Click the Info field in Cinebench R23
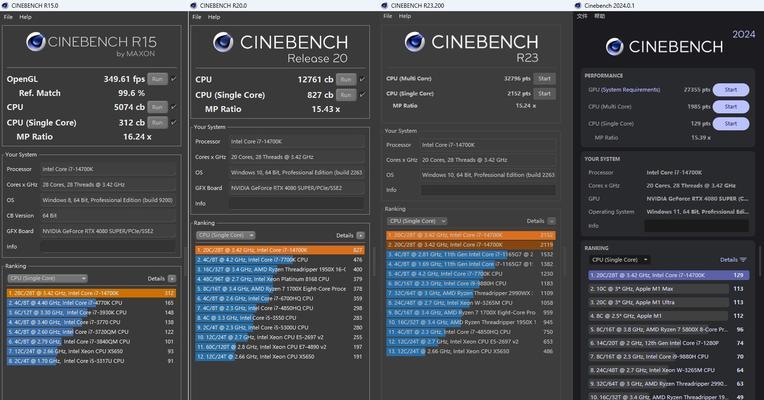Screen dimensions: 764x400 pos(488,190)
